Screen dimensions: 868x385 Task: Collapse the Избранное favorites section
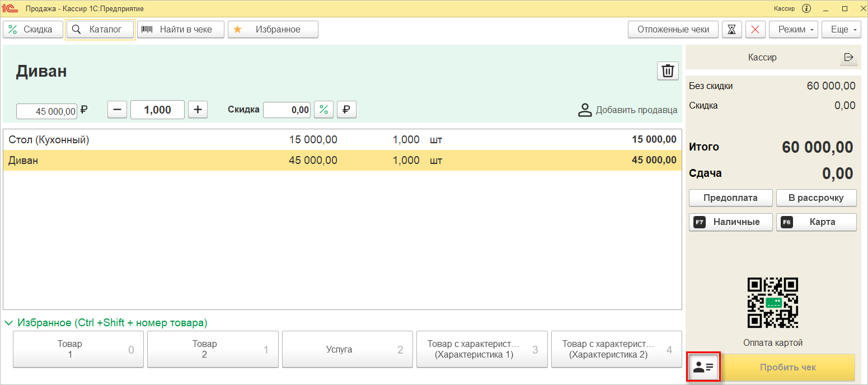[9, 323]
